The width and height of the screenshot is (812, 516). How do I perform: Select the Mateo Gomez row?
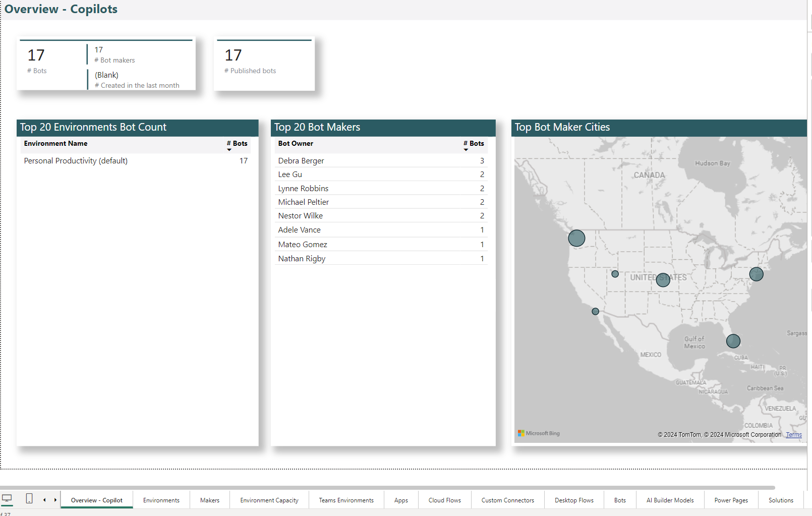click(x=381, y=245)
